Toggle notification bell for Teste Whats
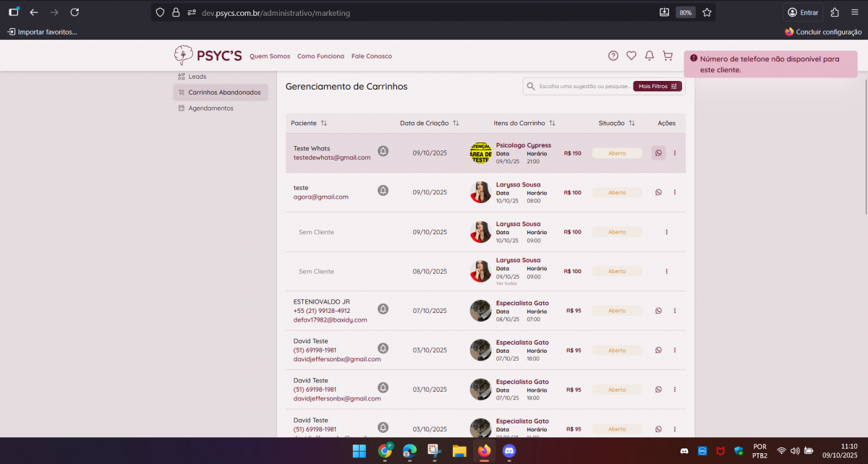 tap(383, 151)
